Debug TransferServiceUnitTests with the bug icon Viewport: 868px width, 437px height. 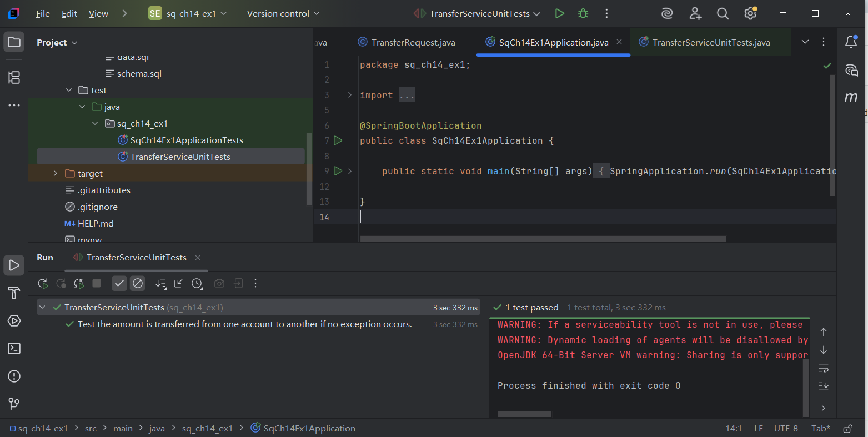click(x=583, y=13)
